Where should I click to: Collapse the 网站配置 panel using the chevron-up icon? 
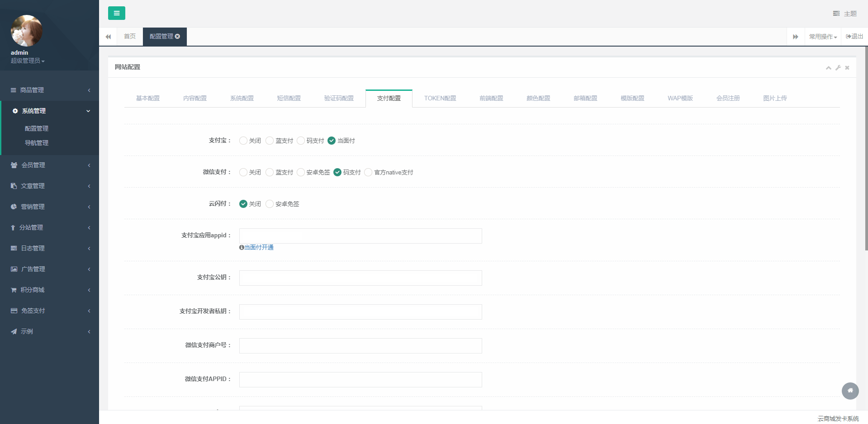coord(828,67)
